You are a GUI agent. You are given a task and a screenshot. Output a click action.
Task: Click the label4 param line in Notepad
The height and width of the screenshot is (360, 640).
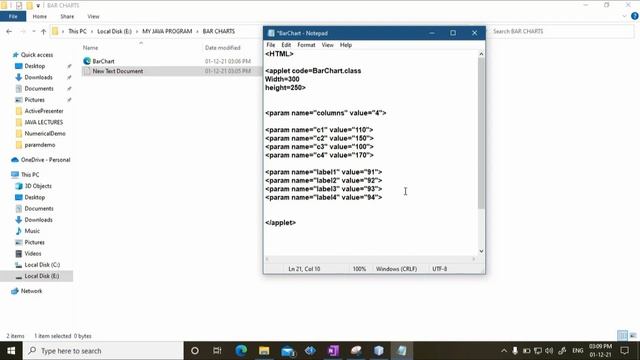[x=324, y=198]
